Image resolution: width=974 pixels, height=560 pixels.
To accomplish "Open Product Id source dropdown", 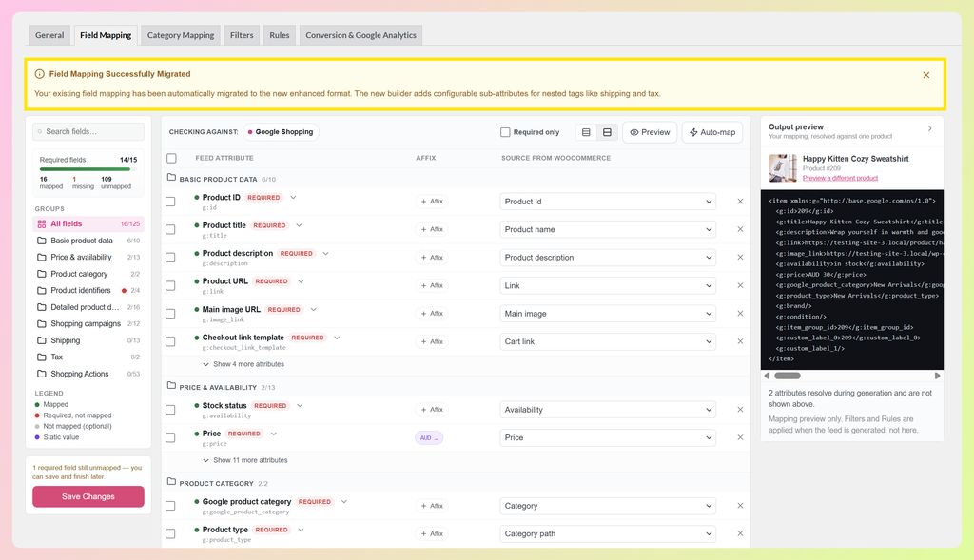I will (x=608, y=202).
